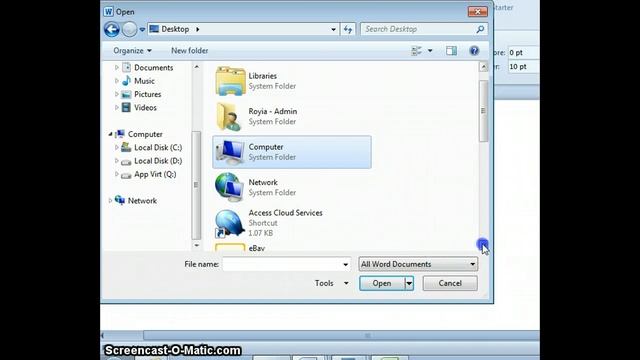Close the Open dialog

[x=478, y=11]
